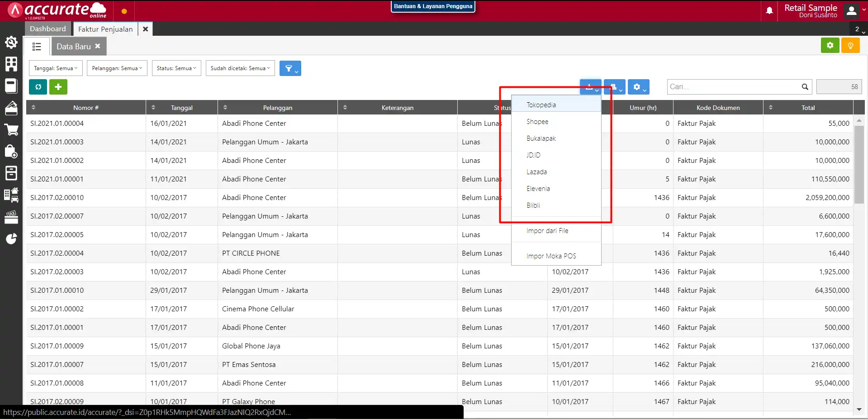This screenshot has width=868, height=419.
Task: Open the sales shopping cart icon
Action: [x=11, y=129]
